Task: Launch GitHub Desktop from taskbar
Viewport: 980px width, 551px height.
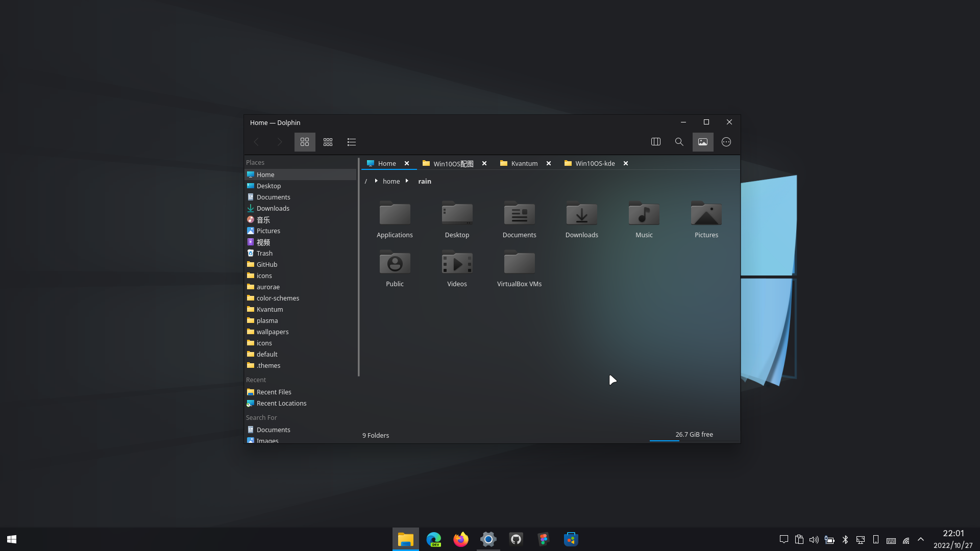Action: pyautogui.click(x=516, y=539)
